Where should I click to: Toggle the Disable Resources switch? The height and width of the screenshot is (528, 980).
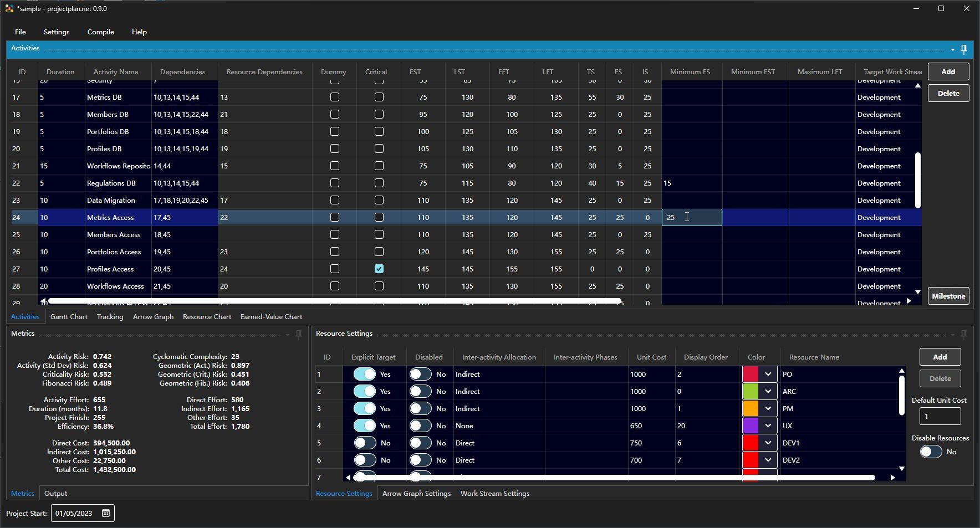[931, 452]
